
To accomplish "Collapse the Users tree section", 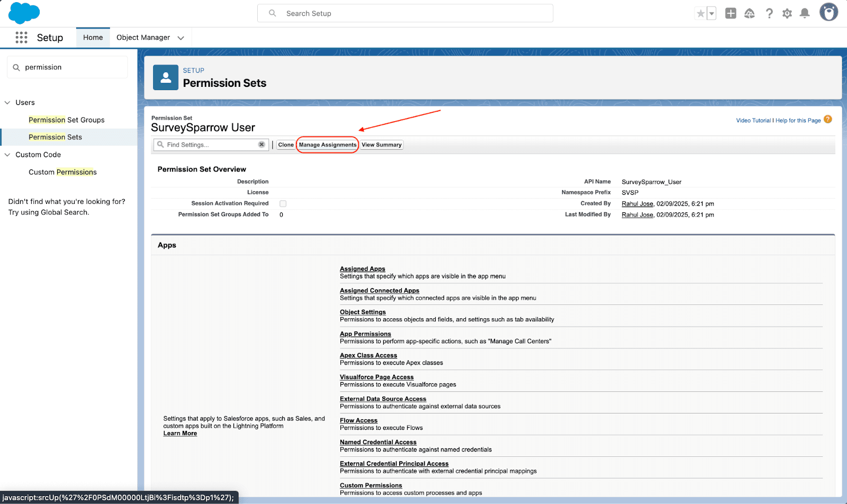I will [7, 103].
